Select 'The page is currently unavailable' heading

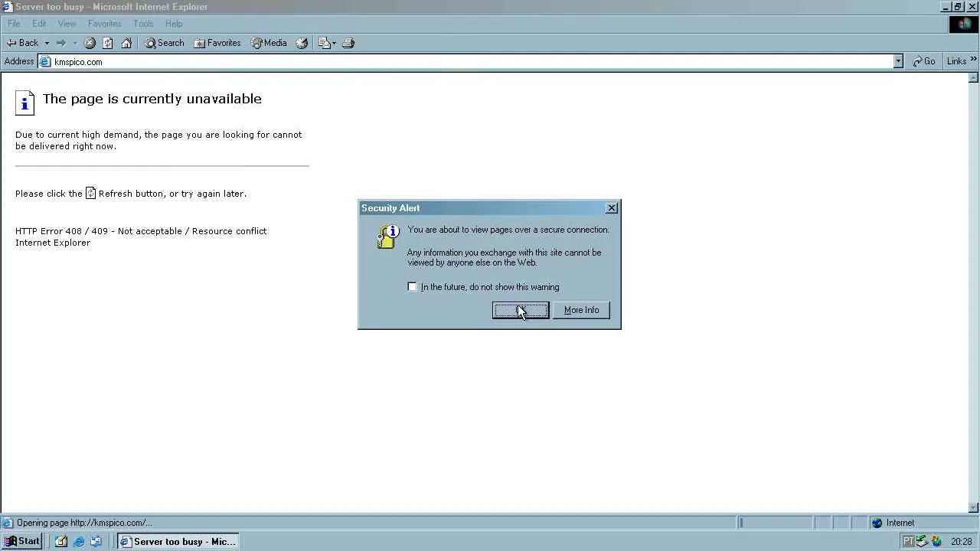click(x=152, y=99)
